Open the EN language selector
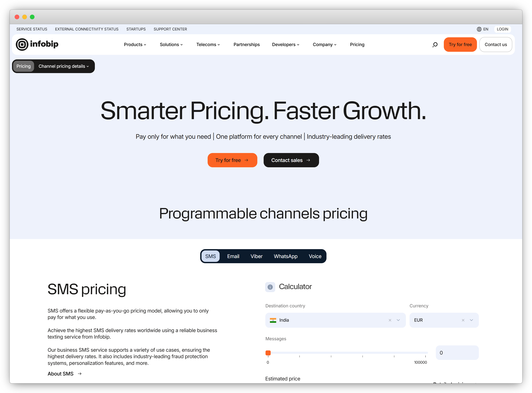This screenshot has height=393, width=532. tap(482, 29)
